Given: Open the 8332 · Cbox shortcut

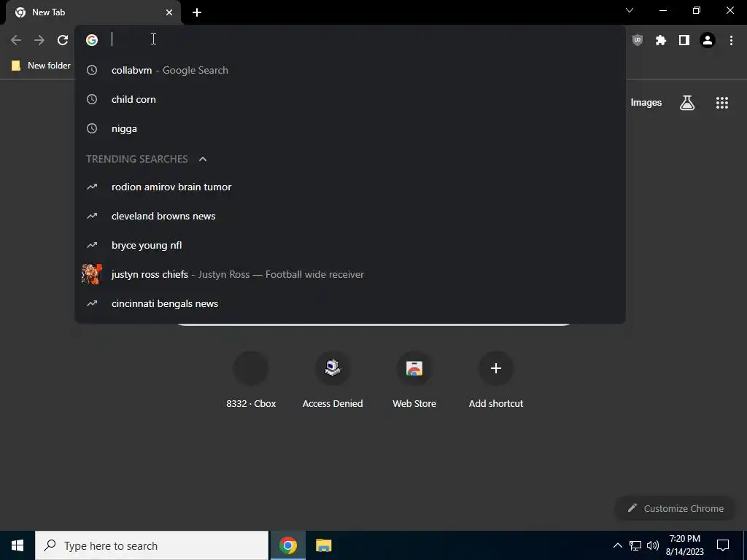Looking at the screenshot, I should (251, 379).
